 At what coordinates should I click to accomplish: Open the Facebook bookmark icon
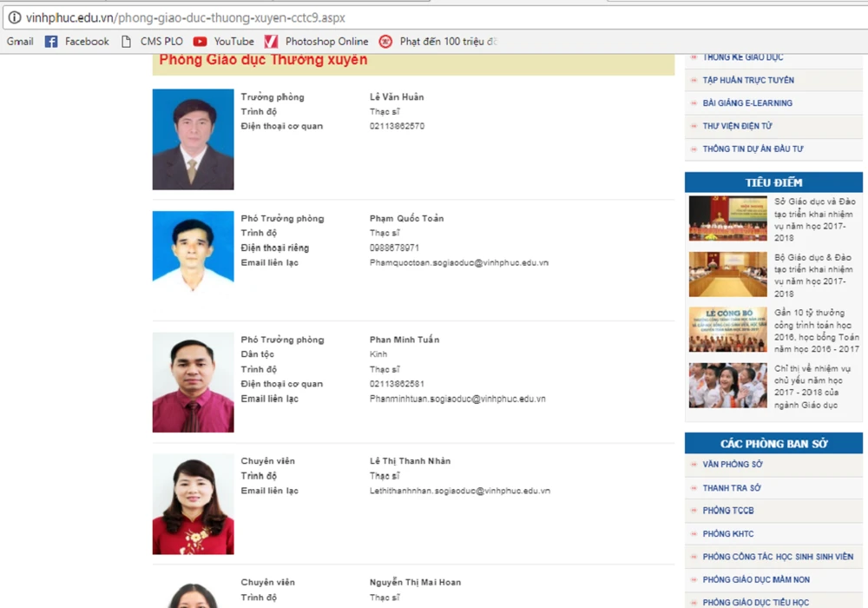click(51, 42)
